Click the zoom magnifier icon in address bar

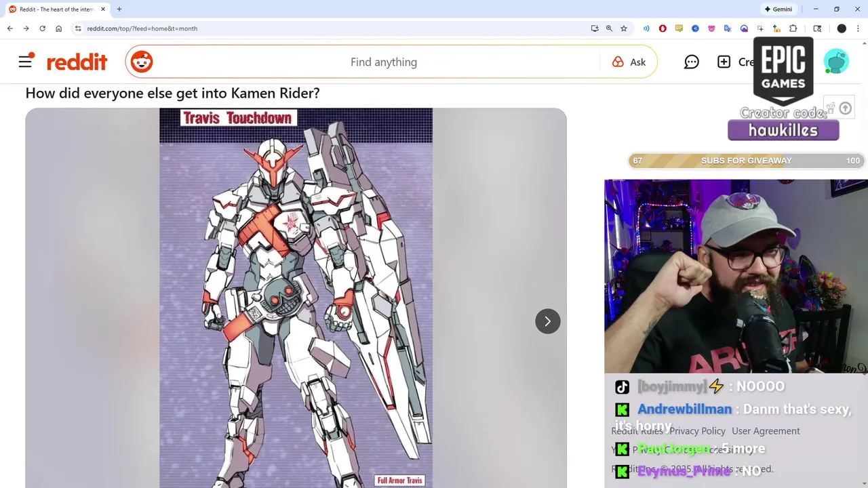click(609, 28)
